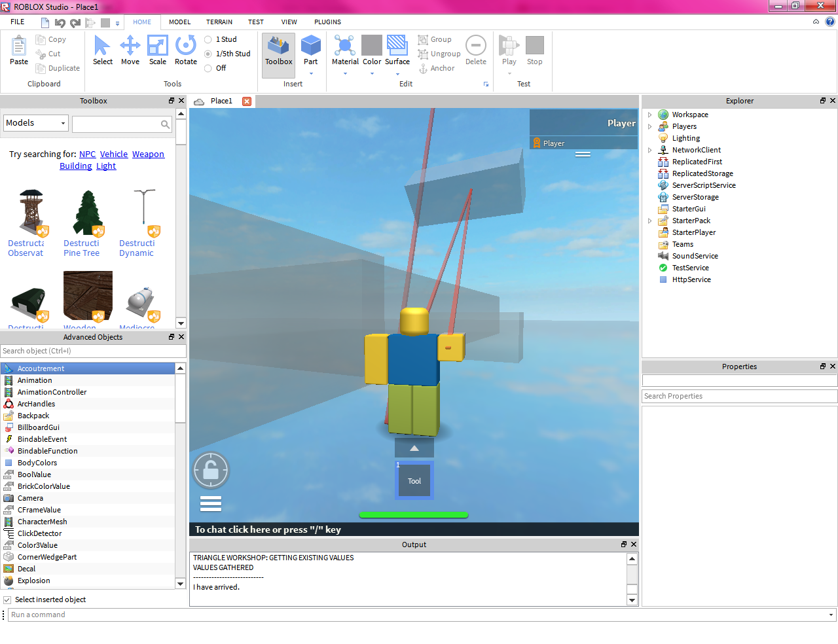The image size is (838, 644).
Task: Switch to the PLUGINS tab
Action: 328,22
